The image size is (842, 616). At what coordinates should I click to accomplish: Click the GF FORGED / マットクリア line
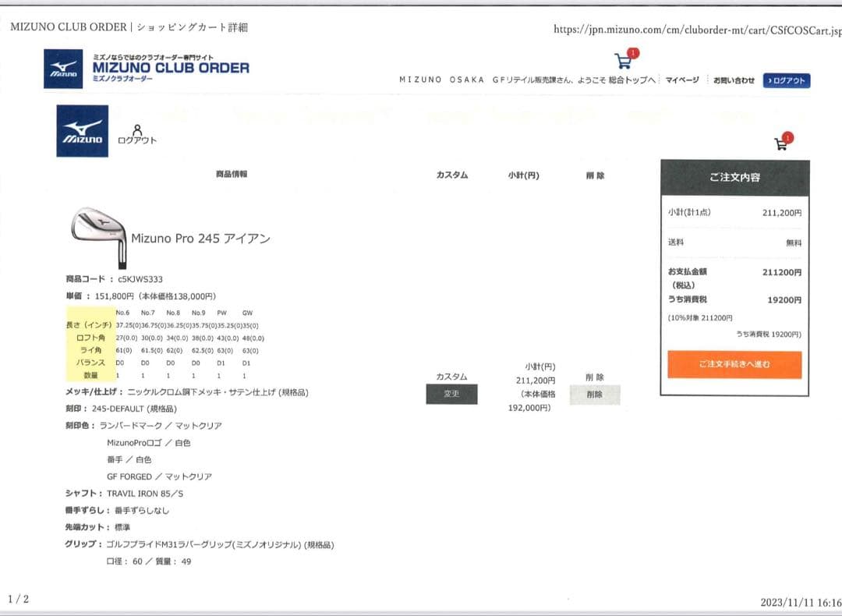point(160,476)
